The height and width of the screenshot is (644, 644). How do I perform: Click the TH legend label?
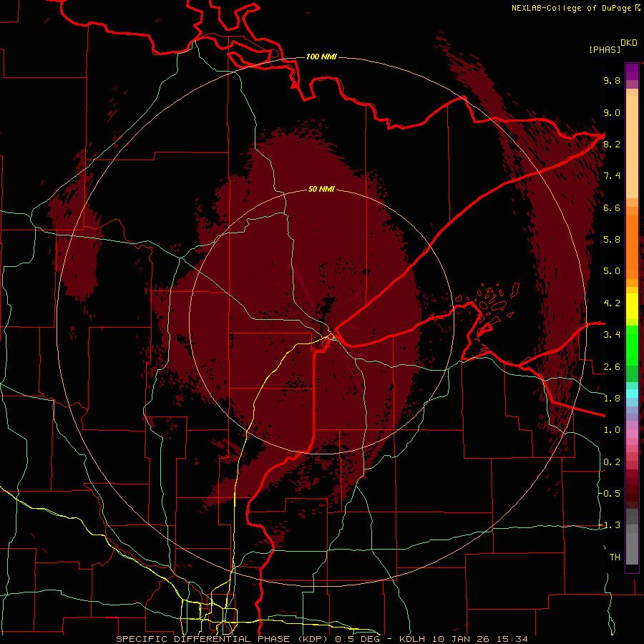pos(615,557)
